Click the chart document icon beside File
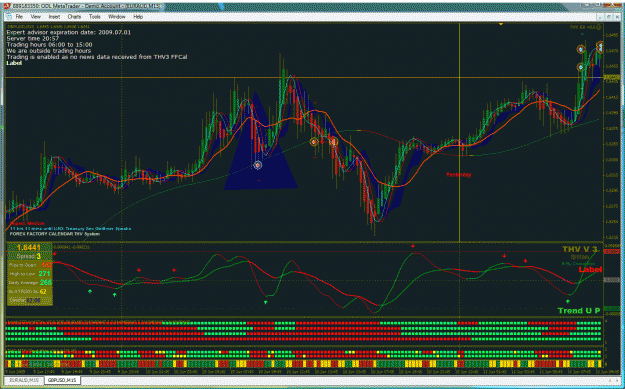The height and width of the screenshot is (389, 625). (x=9, y=17)
